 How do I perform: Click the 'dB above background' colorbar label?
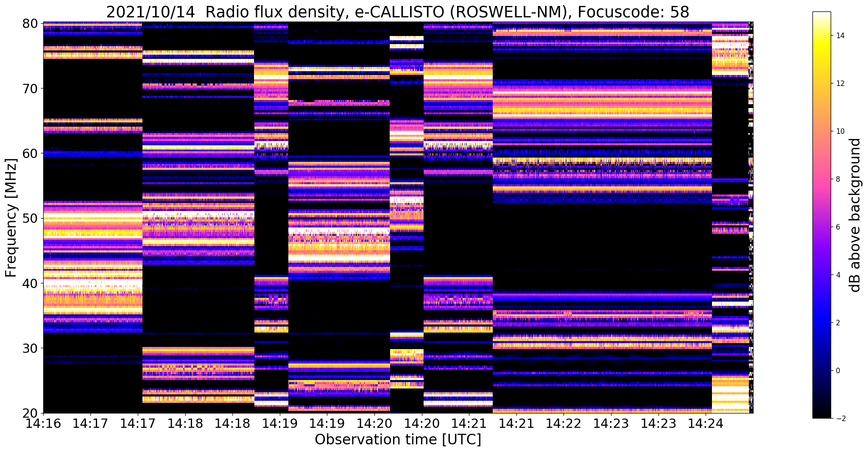855,215
